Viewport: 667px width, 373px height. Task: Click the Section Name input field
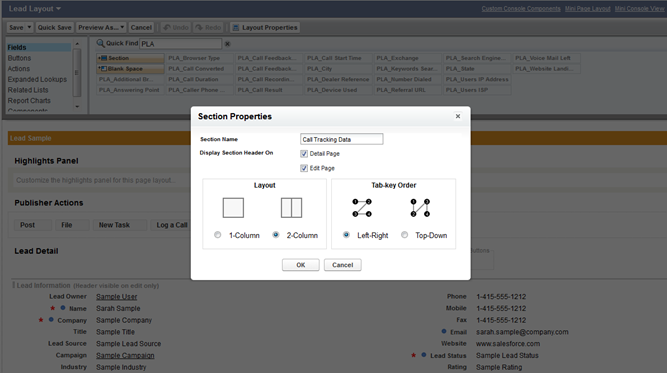point(342,139)
